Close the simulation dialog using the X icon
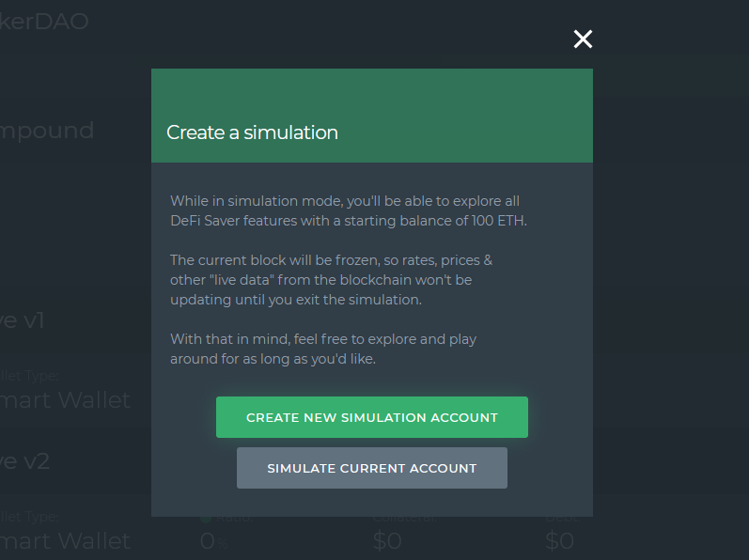The image size is (749, 560). point(583,39)
